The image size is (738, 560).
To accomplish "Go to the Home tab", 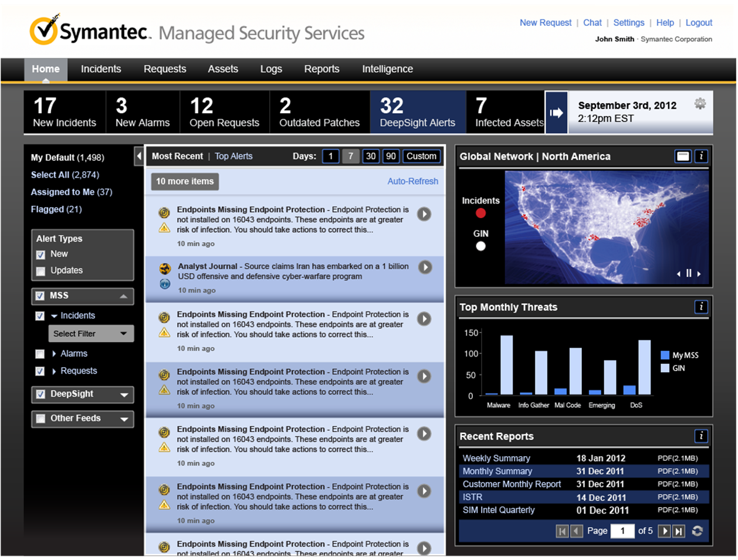I will [46, 69].
